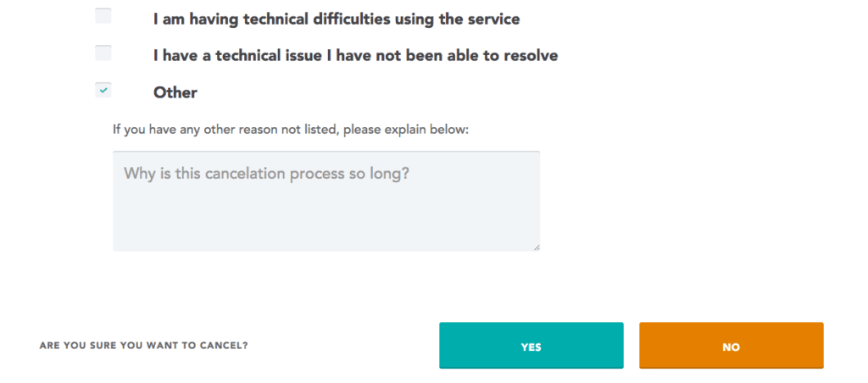Screen dimensions: 868x383
Task: Click the 'Why is this cancelation process so long?' placeholder
Action: point(268,174)
